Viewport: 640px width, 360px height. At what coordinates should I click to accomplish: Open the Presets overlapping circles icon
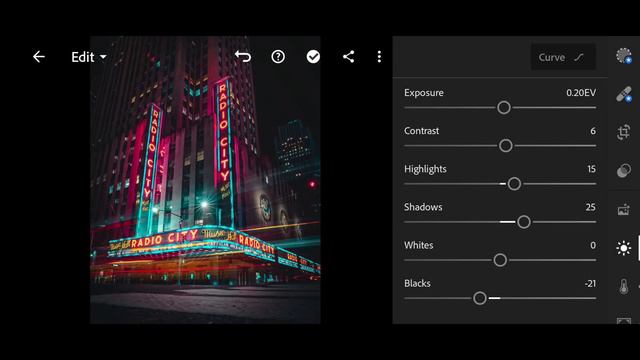[623, 170]
